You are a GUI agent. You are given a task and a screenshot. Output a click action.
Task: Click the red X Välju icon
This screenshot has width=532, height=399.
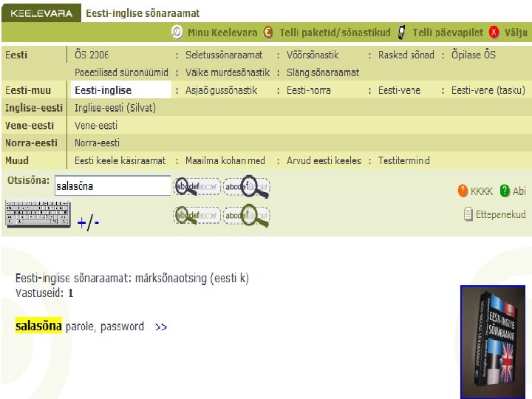[494, 33]
